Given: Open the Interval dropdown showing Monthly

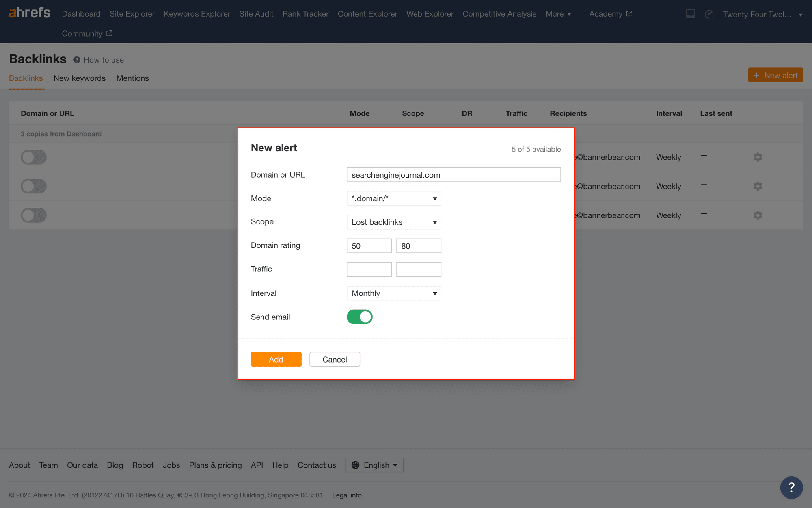Looking at the screenshot, I should pyautogui.click(x=394, y=293).
